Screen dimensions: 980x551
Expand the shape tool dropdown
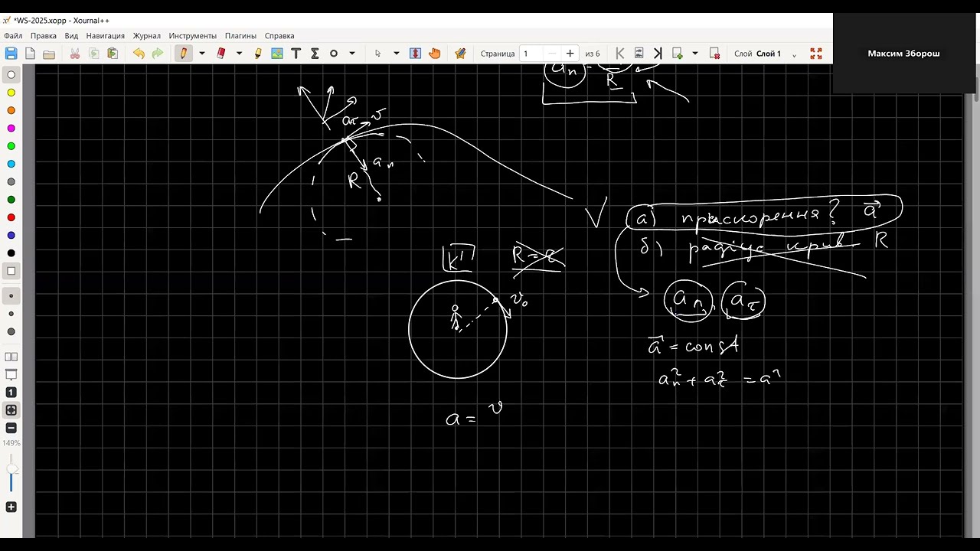click(x=352, y=54)
